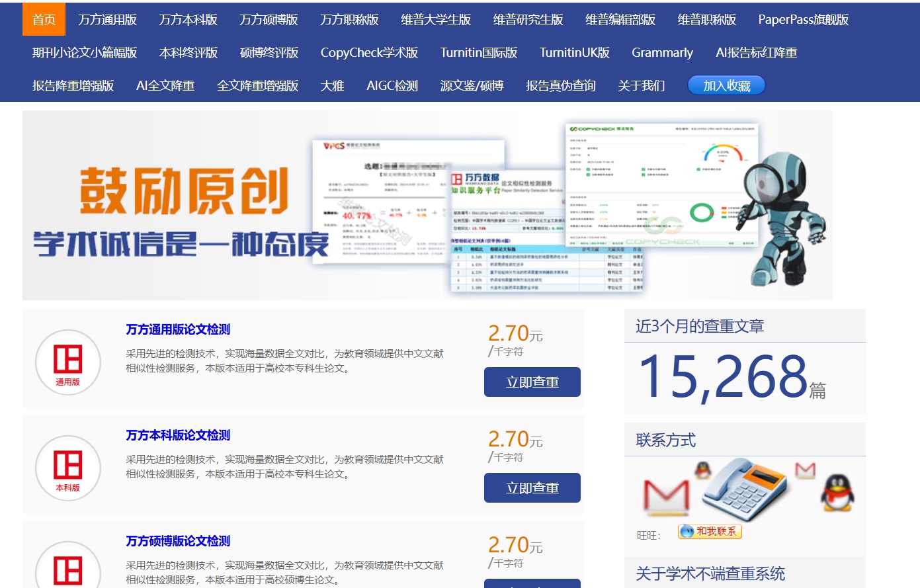920x588 pixels.
Task: Go to 万方通用版 in navigation
Action: 107,19
